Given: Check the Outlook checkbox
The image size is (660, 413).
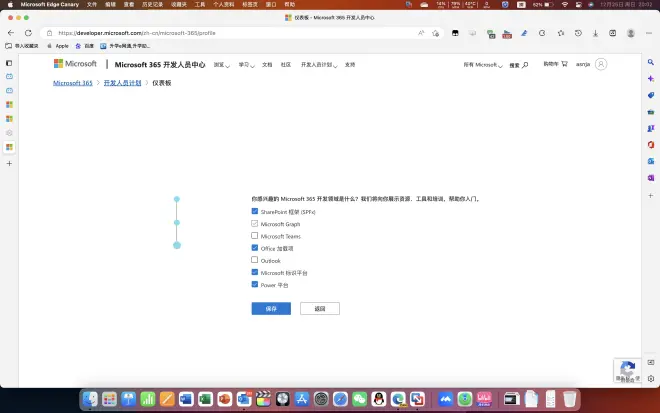Looking at the screenshot, I should (x=255, y=260).
